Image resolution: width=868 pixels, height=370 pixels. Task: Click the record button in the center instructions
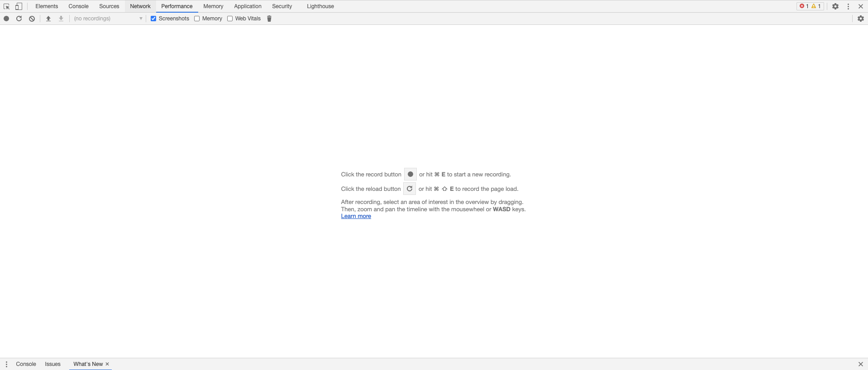pyautogui.click(x=410, y=174)
